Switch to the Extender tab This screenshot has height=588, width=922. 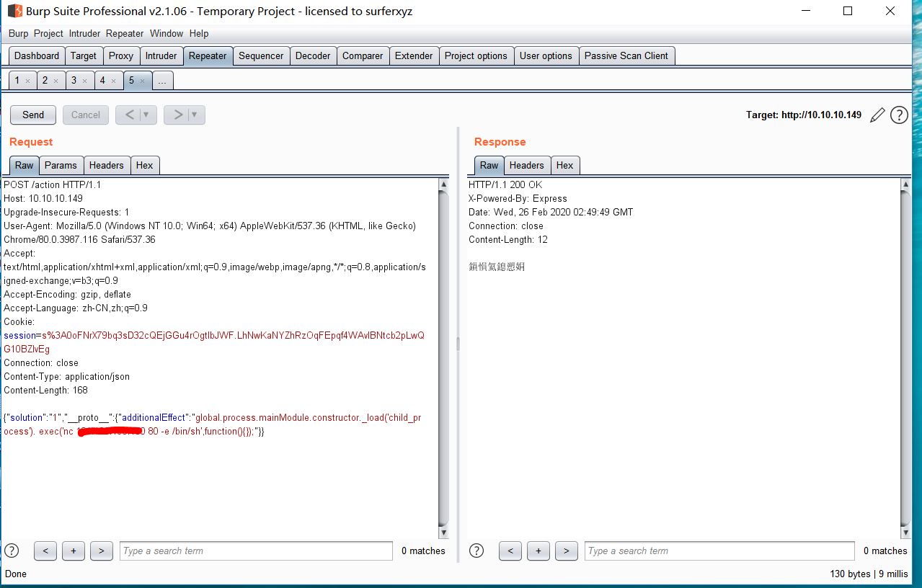[x=414, y=55]
